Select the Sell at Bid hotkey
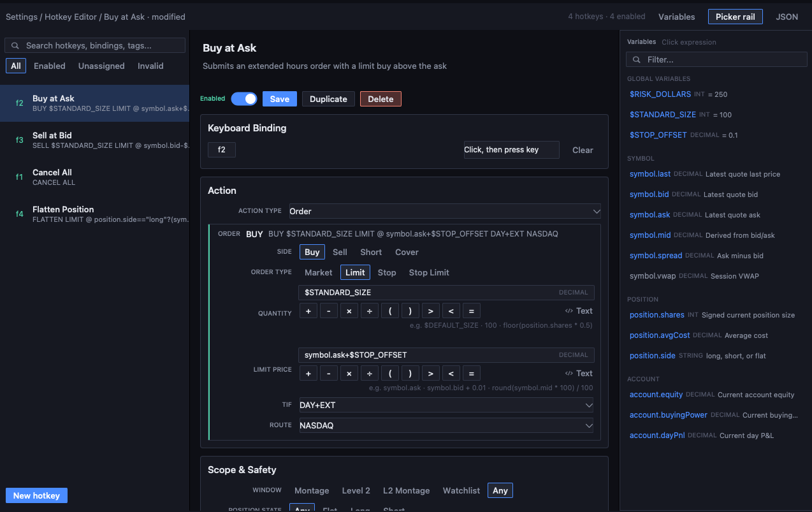 pyautogui.click(x=94, y=140)
